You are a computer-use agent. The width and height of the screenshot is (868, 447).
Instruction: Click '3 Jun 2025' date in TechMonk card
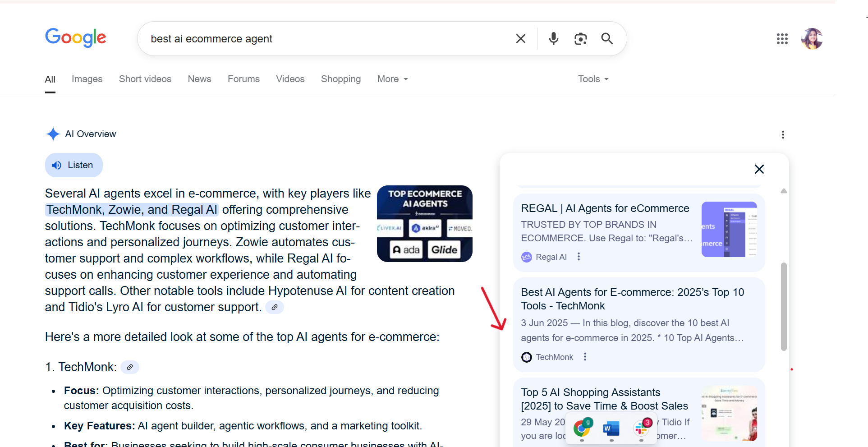[544, 323]
